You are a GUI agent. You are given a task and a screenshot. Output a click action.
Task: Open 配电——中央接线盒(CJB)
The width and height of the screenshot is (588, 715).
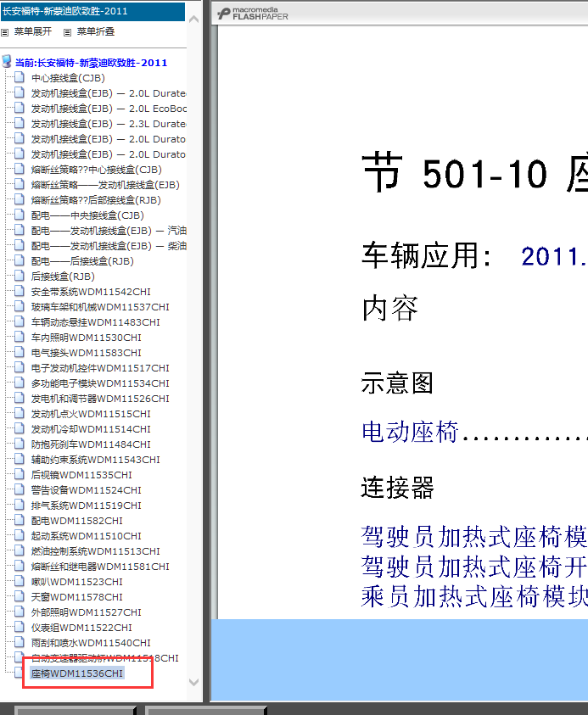tap(87, 215)
